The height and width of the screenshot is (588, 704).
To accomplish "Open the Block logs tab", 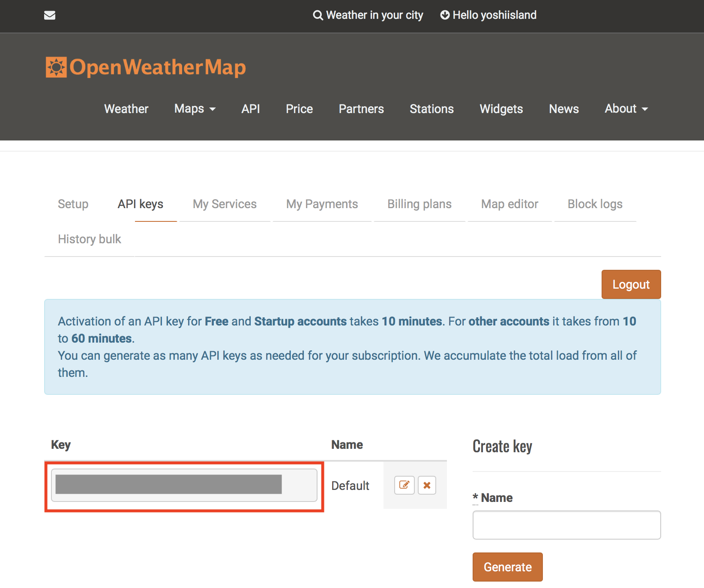I will (x=595, y=204).
